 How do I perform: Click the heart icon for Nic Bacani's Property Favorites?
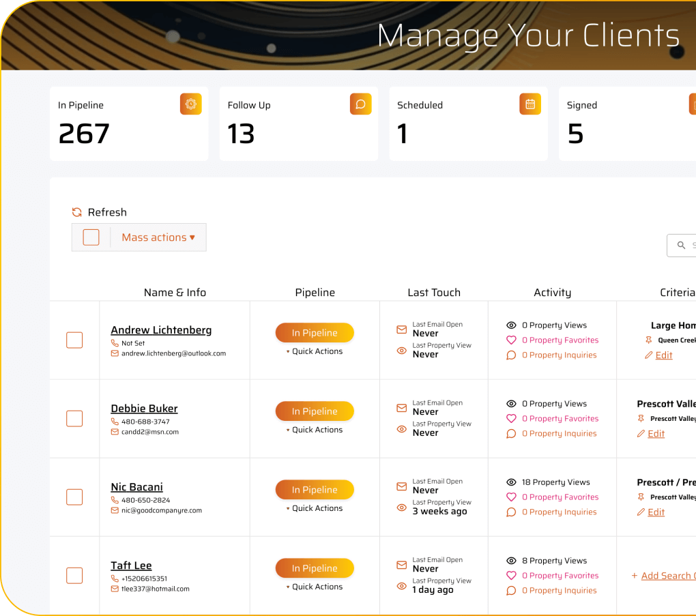coord(512,497)
